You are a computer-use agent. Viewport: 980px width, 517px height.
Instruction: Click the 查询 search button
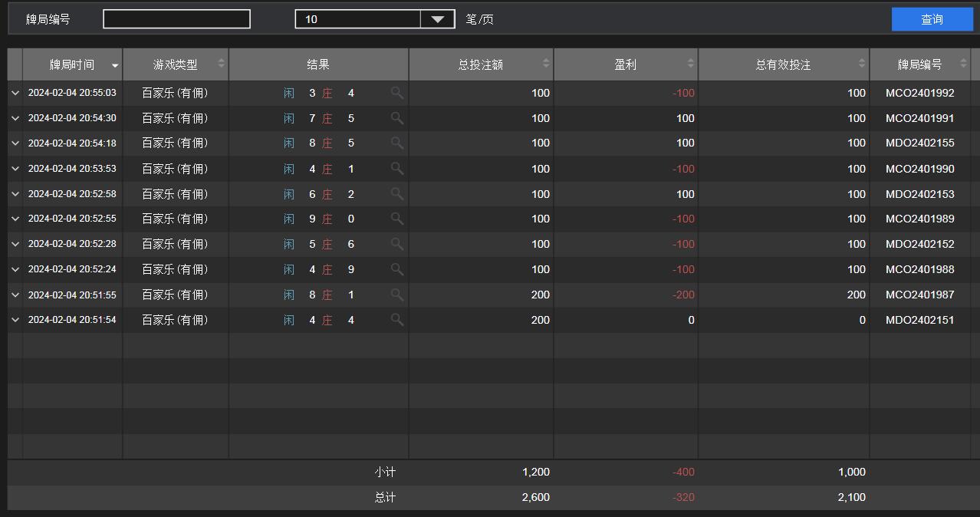pos(932,19)
